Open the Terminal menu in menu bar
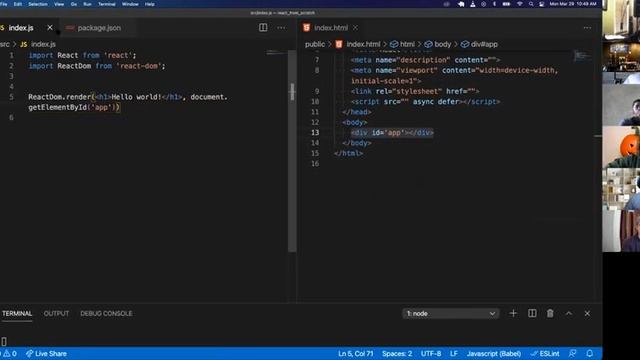640x360 pixels. click(x=107, y=4)
